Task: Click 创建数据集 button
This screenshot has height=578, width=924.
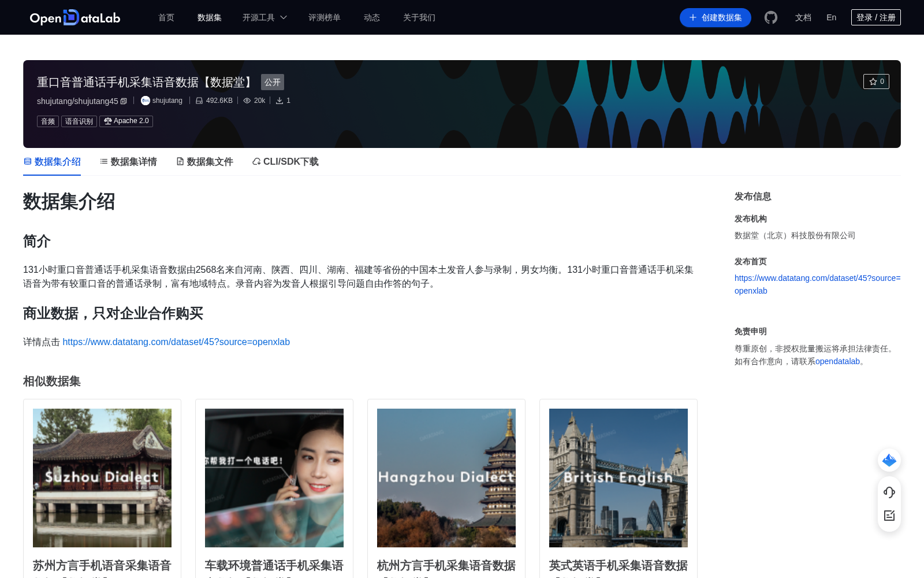Action: 716,17
